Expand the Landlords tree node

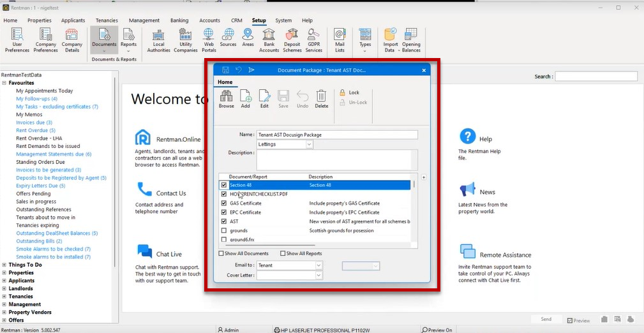[4, 288]
